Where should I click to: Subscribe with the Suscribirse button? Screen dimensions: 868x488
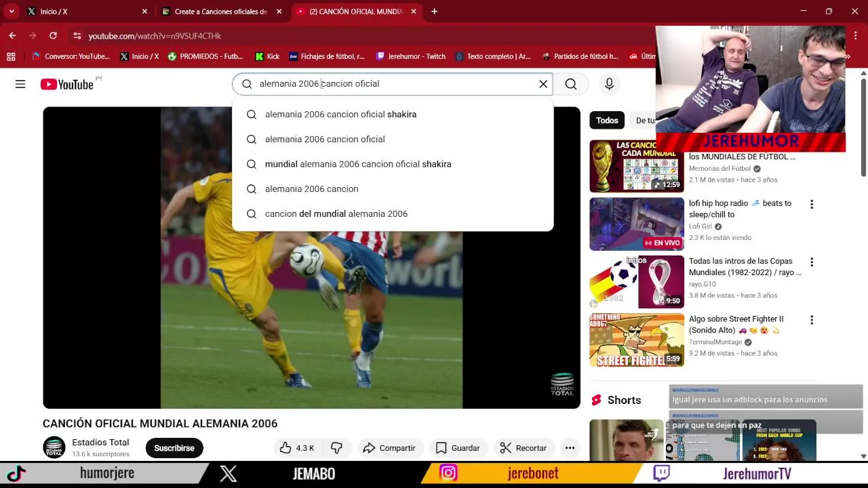coord(174,448)
